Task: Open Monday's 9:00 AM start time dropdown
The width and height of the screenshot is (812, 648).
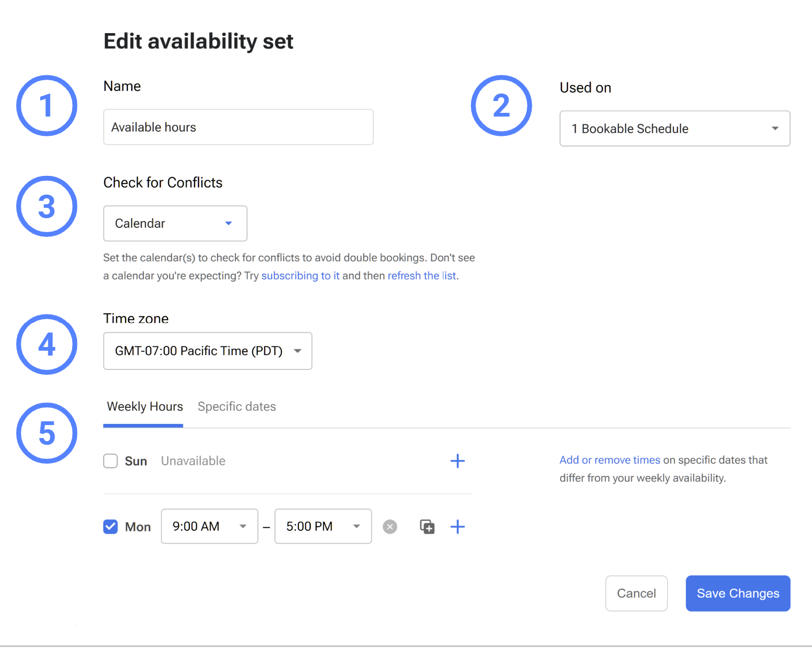Action: tap(210, 527)
